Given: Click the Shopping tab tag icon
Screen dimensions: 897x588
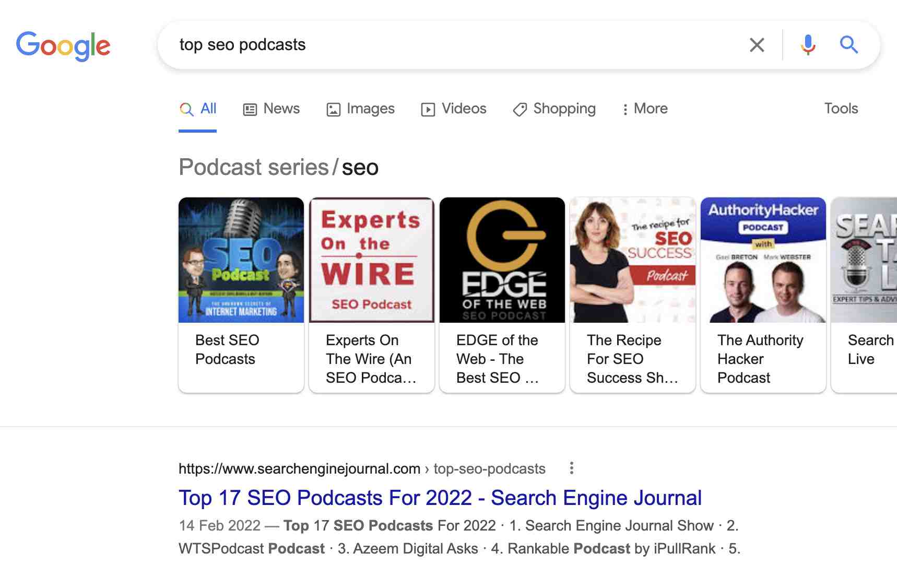Looking at the screenshot, I should (x=519, y=109).
